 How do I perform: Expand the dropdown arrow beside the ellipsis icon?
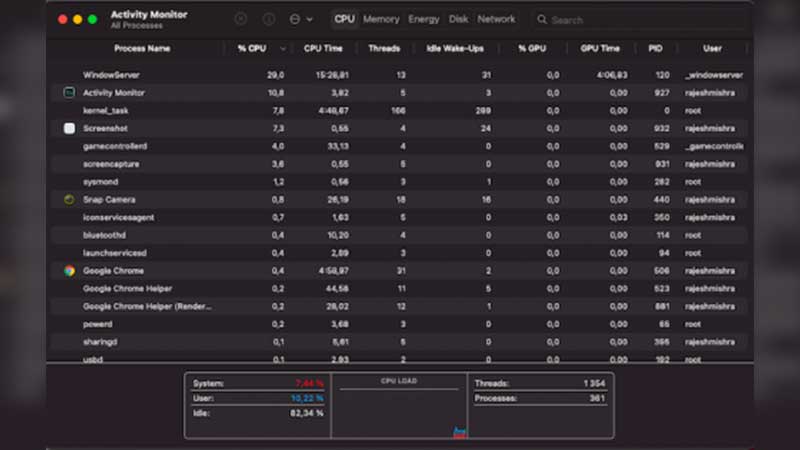pyautogui.click(x=309, y=19)
